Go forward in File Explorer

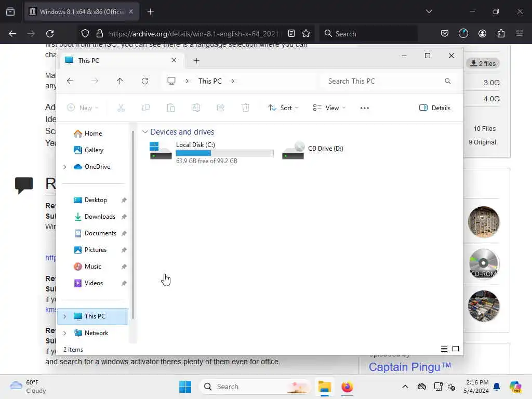95,81
